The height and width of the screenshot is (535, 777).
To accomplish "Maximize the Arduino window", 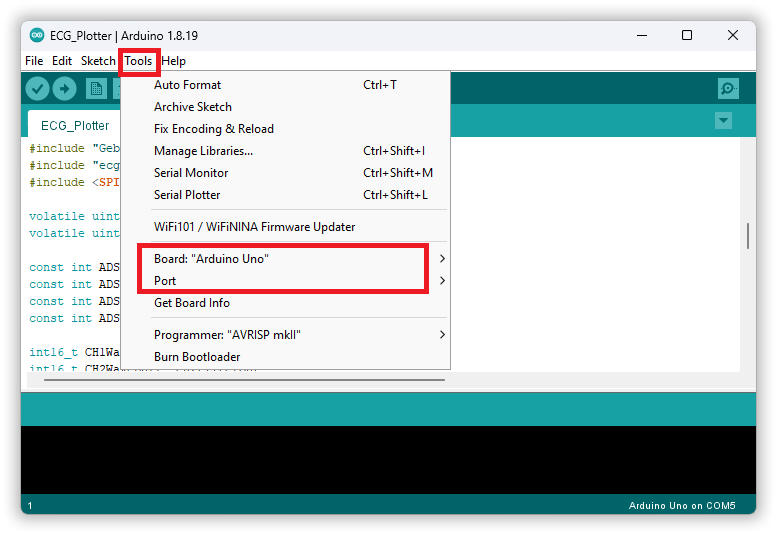I will click(687, 35).
